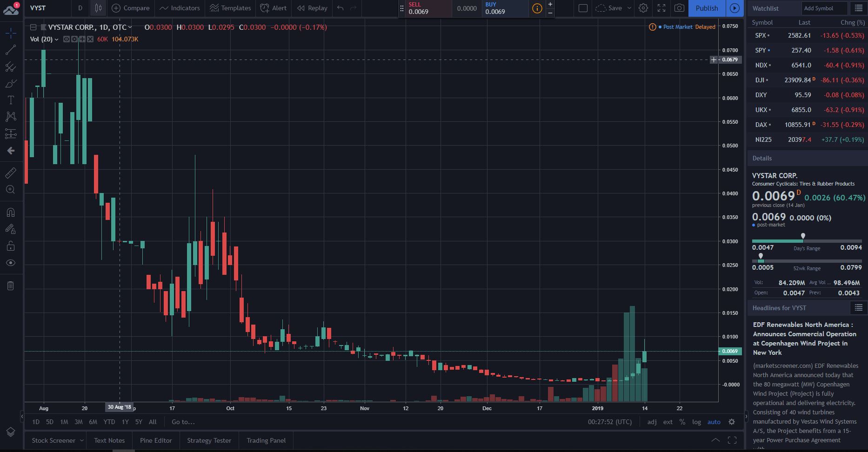Toggle adj price adjustment
Viewport: 868px width, 452px height.
[x=652, y=422]
